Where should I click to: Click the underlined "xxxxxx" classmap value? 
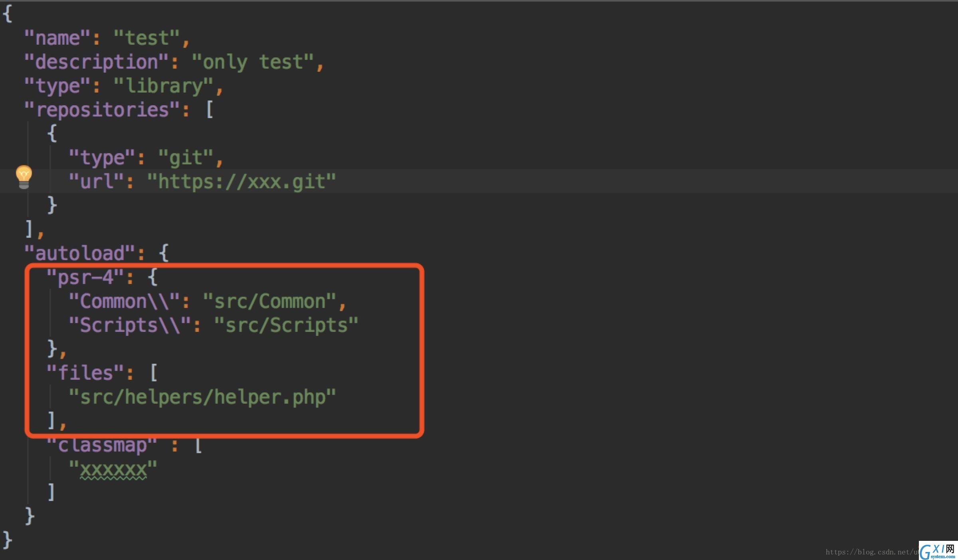[x=113, y=469]
